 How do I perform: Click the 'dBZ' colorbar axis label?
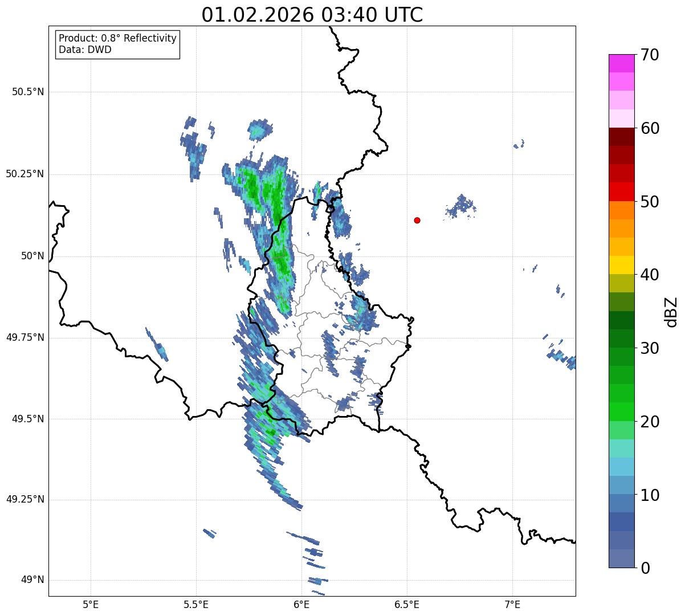(671, 311)
